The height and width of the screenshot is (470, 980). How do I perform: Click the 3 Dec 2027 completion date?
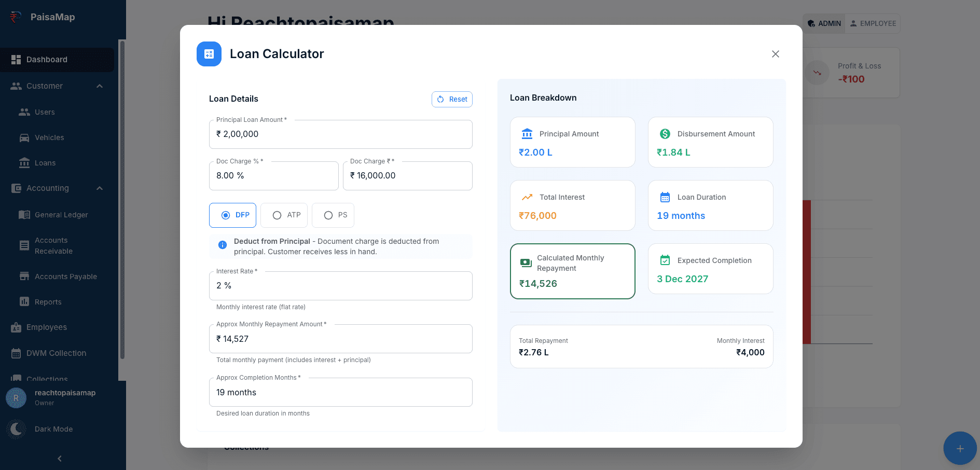click(682, 279)
